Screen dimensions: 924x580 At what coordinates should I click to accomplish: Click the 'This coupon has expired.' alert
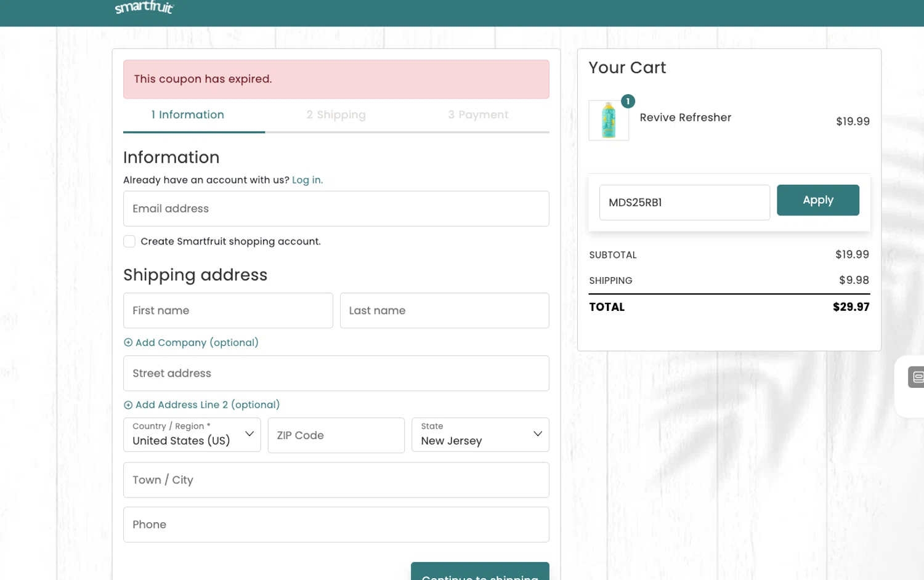[336, 79]
